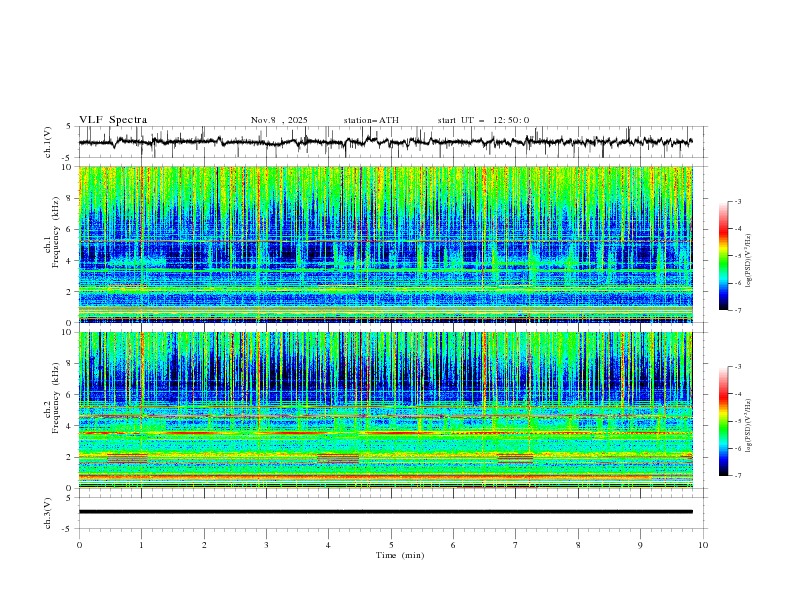The image size is (792, 612).
Task: Click time axis tick label "3"
Action: click(x=266, y=545)
